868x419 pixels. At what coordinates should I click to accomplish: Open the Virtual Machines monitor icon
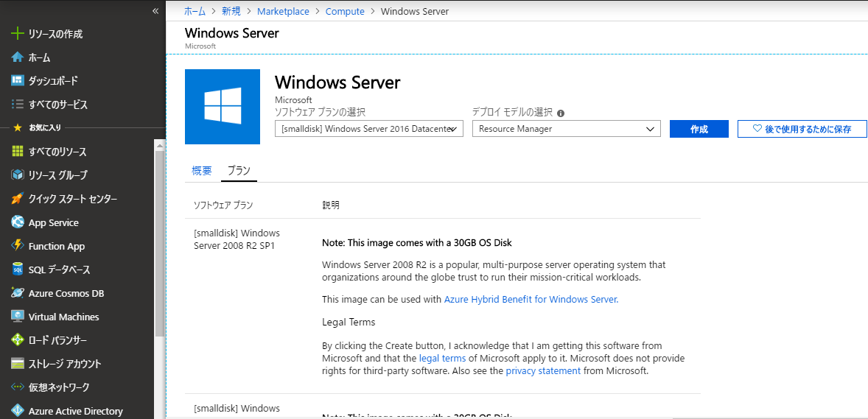(18, 317)
